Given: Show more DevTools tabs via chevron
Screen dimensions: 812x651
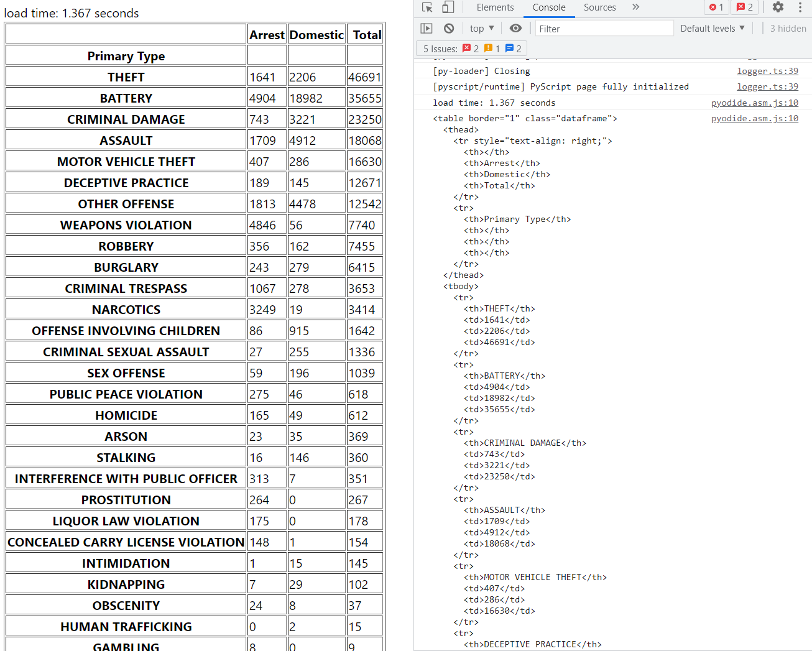Looking at the screenshot, I should pos(635,7).
